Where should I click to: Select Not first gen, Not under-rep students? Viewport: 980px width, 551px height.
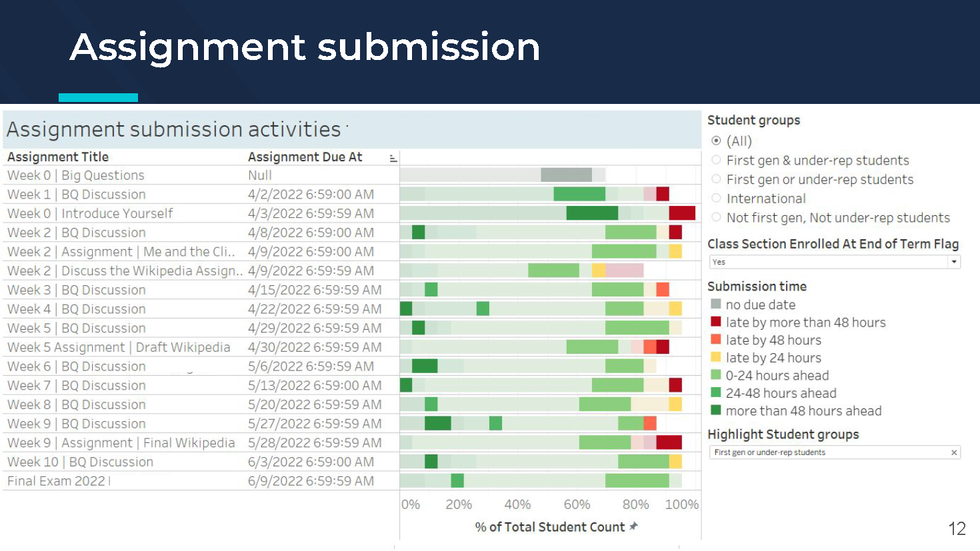pos(716,217)
